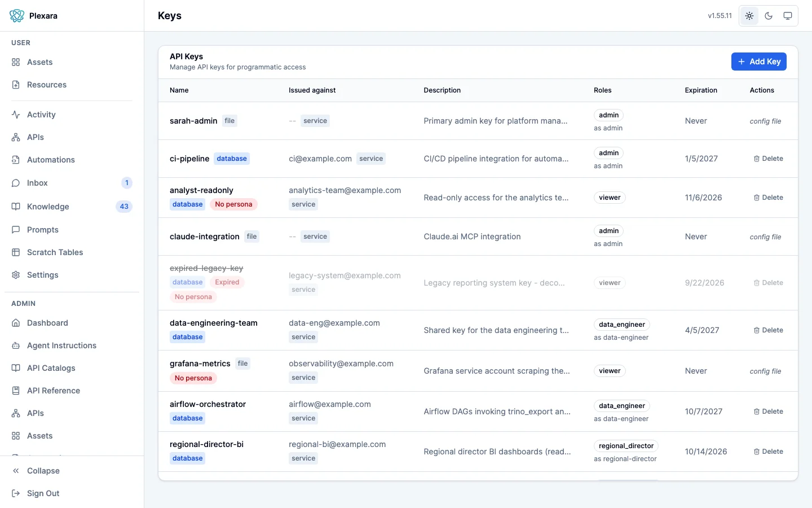
Task: Click No persona badge on analyst-readonly
Action: click(x=233, y=204)
